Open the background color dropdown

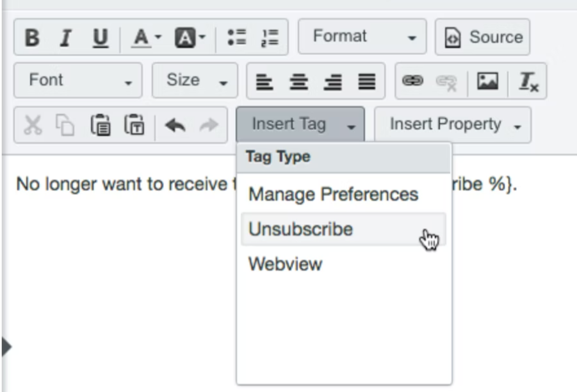coord(190,38)
